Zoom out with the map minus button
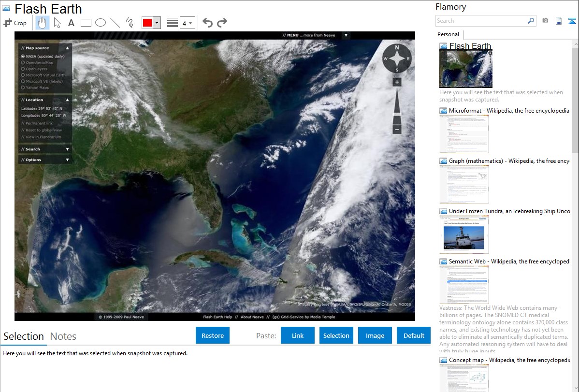 click(397, 130)
